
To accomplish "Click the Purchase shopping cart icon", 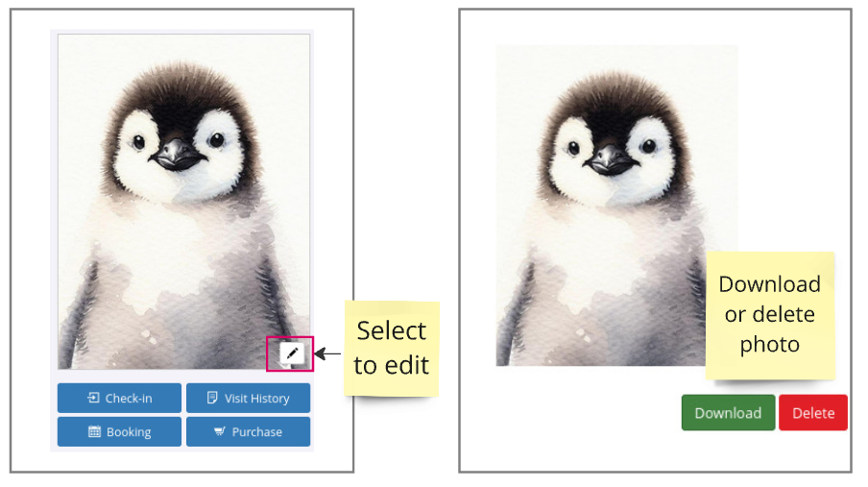I will click(x=220, y=431).
